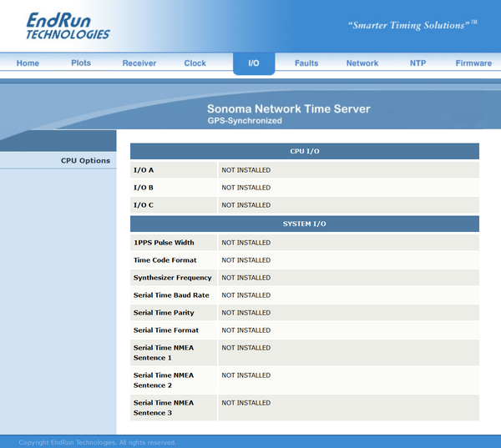Click NOT INSTALLED value for Synthesizer Frequency

[246, 278]
